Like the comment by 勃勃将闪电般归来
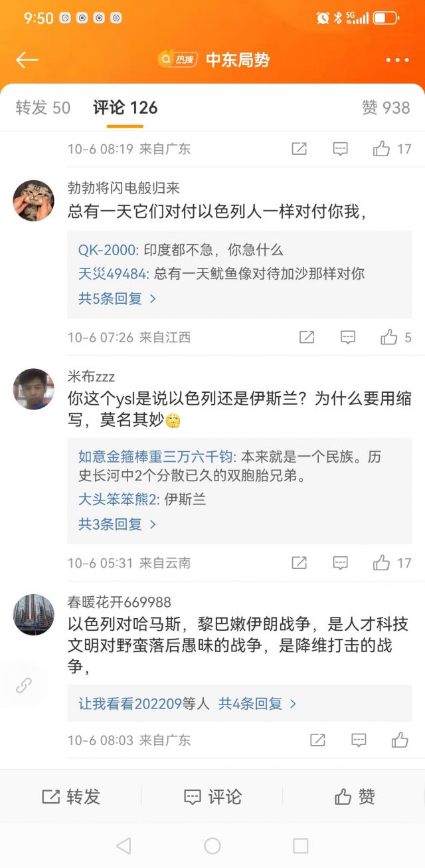The width and height of the screenshot is (425, 868). (x=389, y=338)
